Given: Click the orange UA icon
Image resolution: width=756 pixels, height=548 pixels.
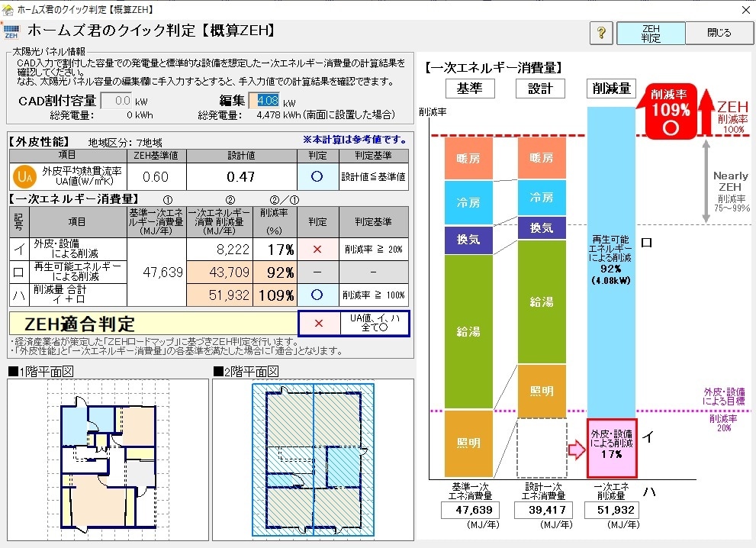Looking at the screenshot, I should (24, 176).
